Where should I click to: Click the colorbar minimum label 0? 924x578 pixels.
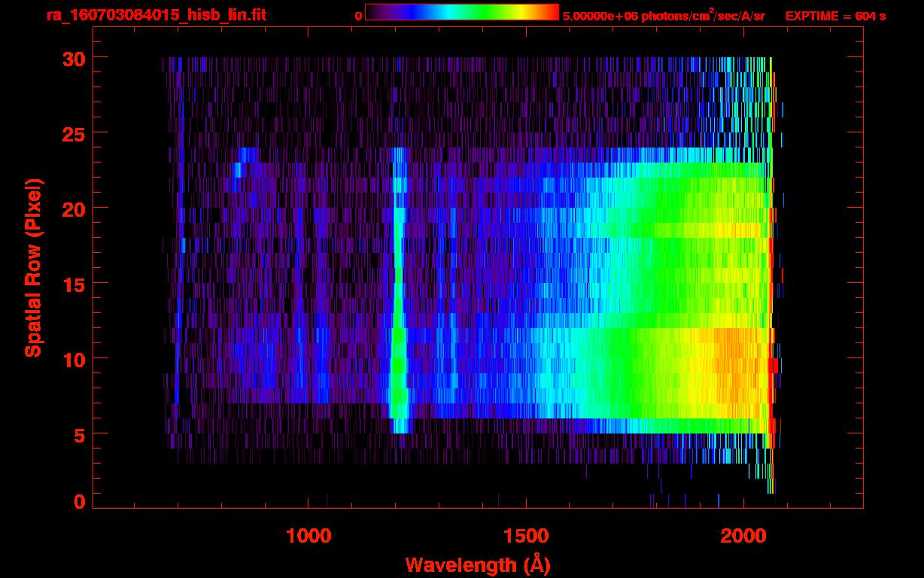pos(358,16)
